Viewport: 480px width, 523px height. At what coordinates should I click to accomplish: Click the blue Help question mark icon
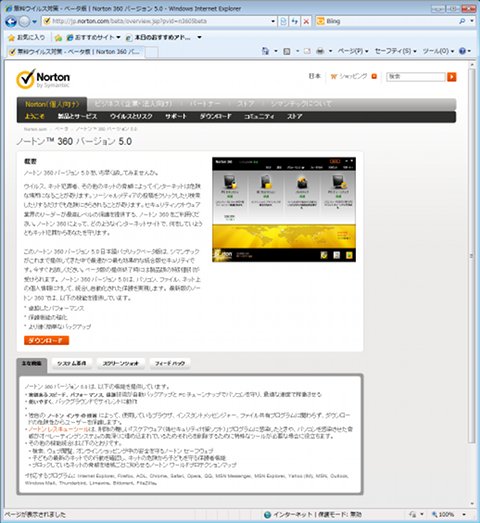[x=462, y=51]
